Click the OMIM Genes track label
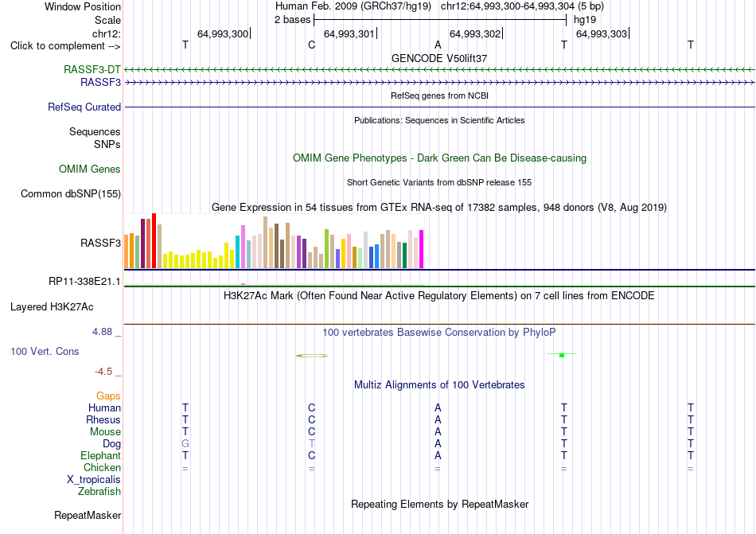This screenshot has height=534, width=756. tap(90, 170)
